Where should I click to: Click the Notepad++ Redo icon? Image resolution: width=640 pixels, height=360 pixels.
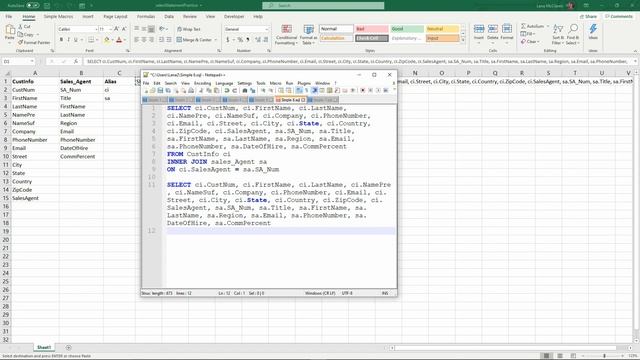point(234,91)
